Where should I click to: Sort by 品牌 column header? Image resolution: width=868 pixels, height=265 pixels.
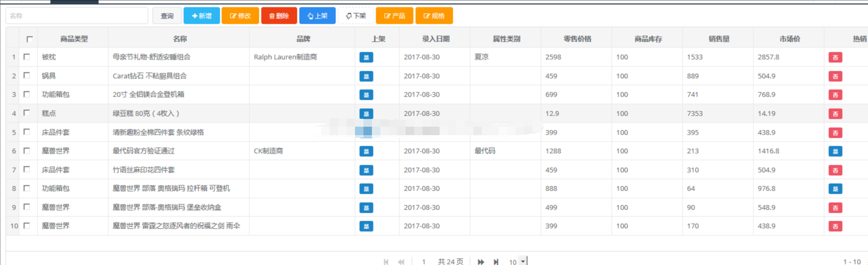pyautogui.click(x=303, y=39)
